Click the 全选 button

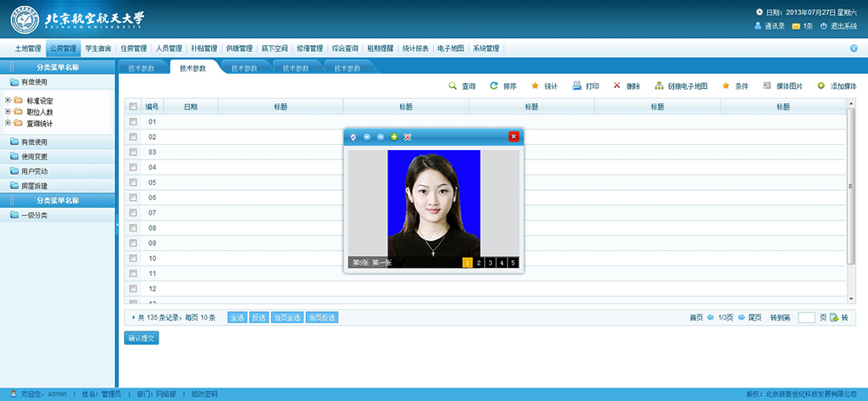tap(237, 317)
